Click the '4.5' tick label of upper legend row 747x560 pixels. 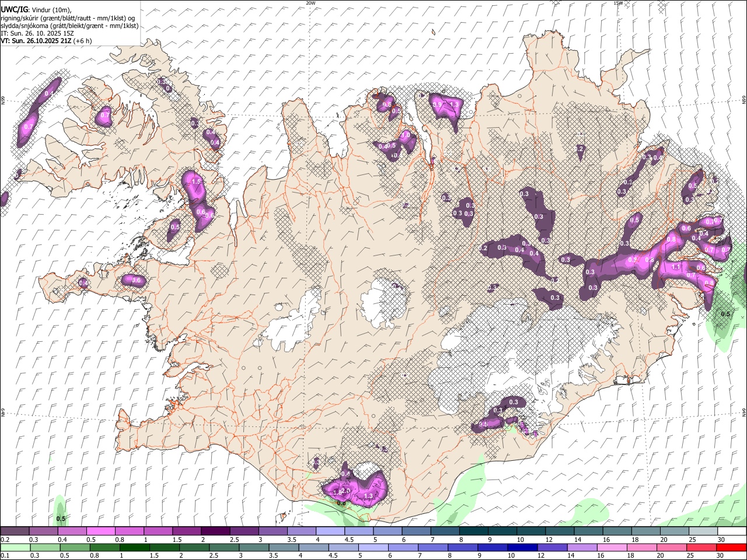point(349,540)
